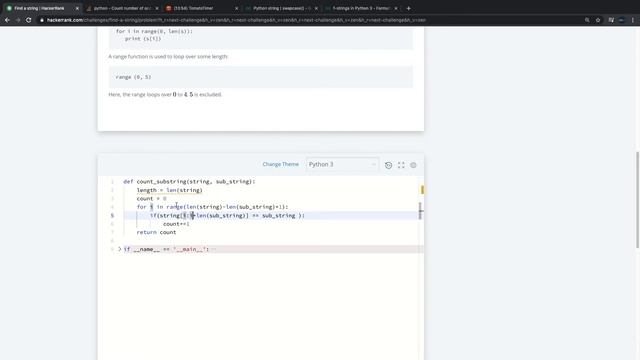Viewport: 640px width, 360px height.
Task: Expand the folded if __name__ == '__main__' block
Action: tap(120, 249)
